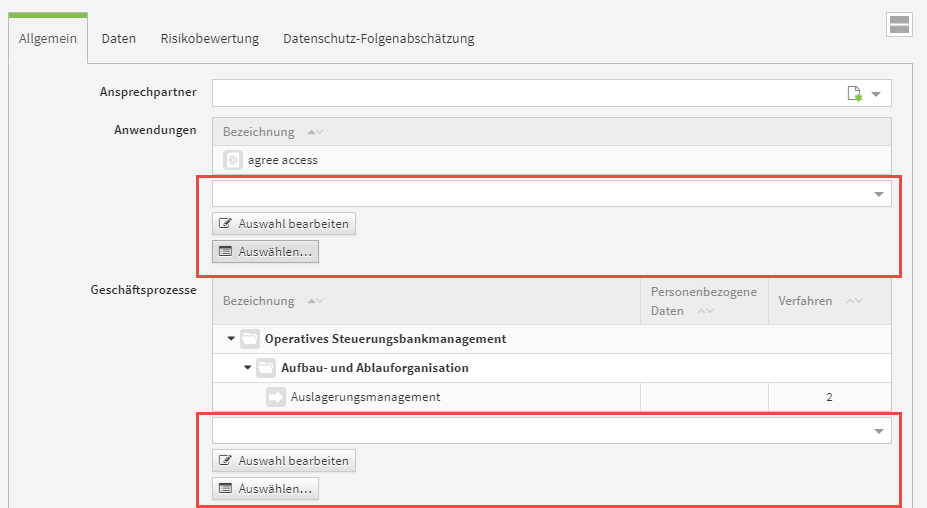
Task: Open the Ansprechpartner dropdown arrow
Action: coord(876,94)
